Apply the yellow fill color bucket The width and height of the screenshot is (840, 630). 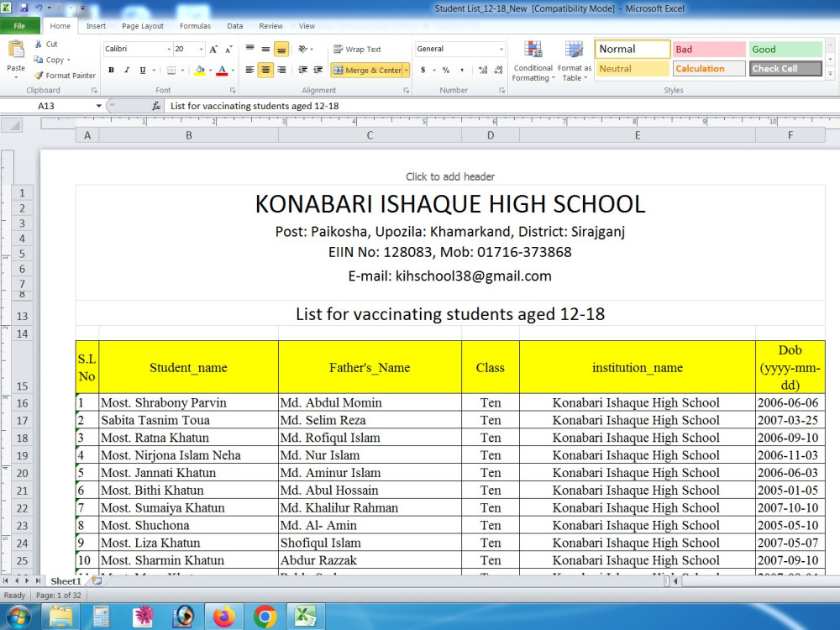coord(200,71)
